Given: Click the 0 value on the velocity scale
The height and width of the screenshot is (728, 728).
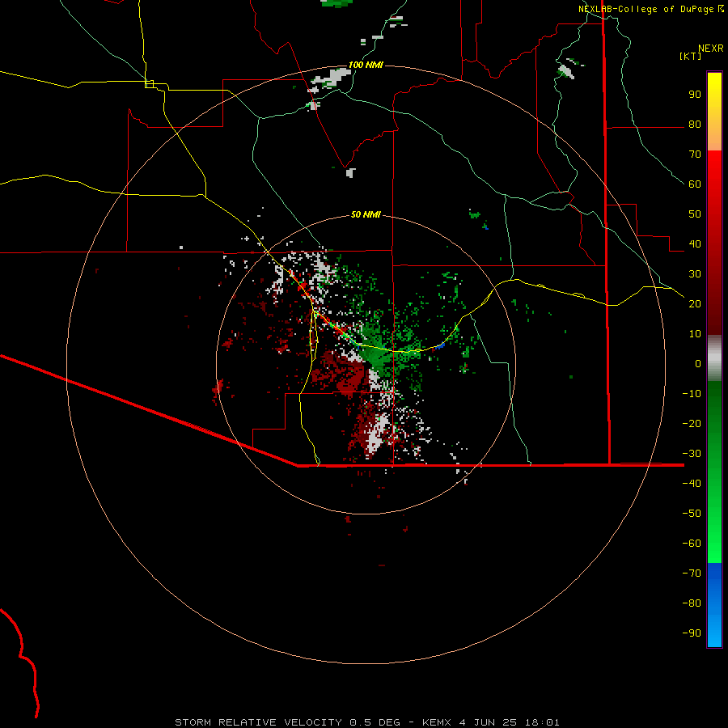Looking at the screenshot, I should tap(698, 363).
